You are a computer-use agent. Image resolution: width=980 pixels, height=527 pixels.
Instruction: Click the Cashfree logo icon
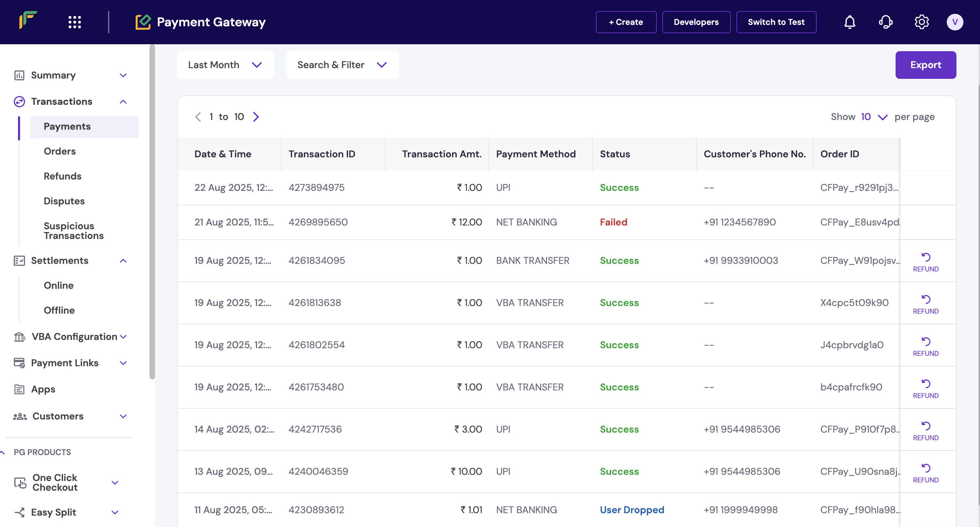pos(28,20)
